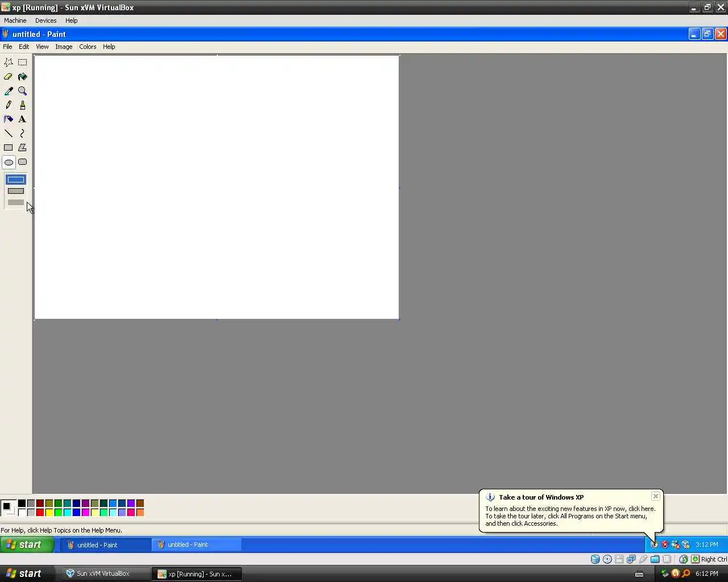Click the guest clock showing 3:12 PM
The image size is (728, 582).
point(707,544)
